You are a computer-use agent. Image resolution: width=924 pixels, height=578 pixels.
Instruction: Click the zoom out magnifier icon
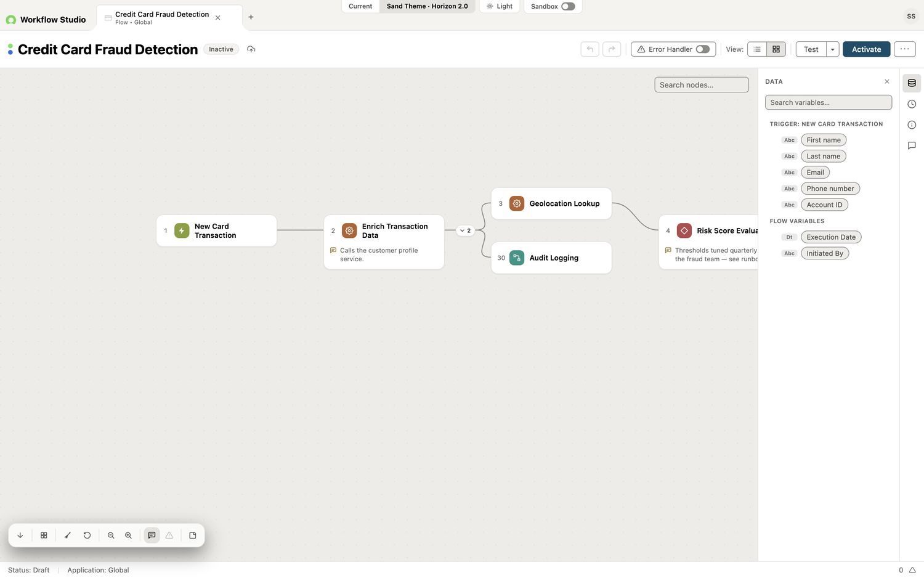[111, 535]
